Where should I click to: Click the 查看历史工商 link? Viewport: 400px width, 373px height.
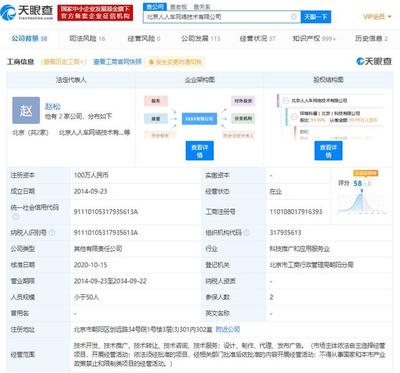pyautogui.click(x=64, y=62)
